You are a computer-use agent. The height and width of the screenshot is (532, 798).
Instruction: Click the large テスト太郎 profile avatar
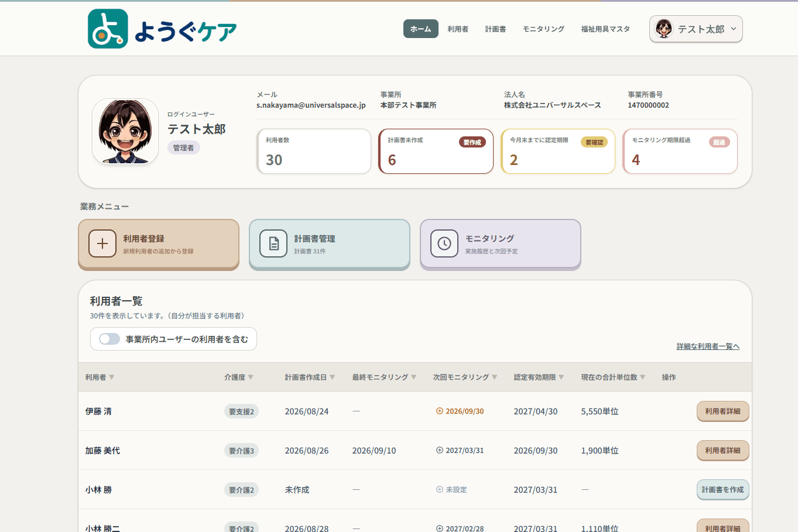[125, 131]
